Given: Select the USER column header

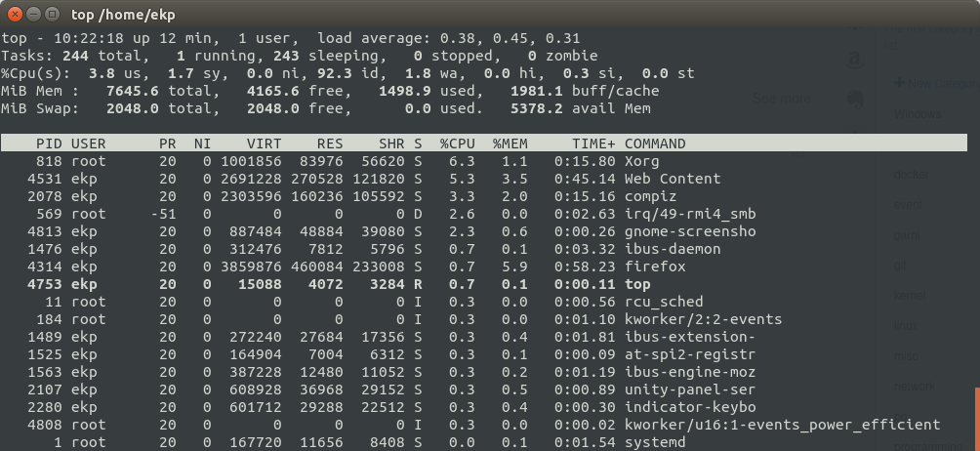Looking at the screenshot, I should [x=88, y=143].
